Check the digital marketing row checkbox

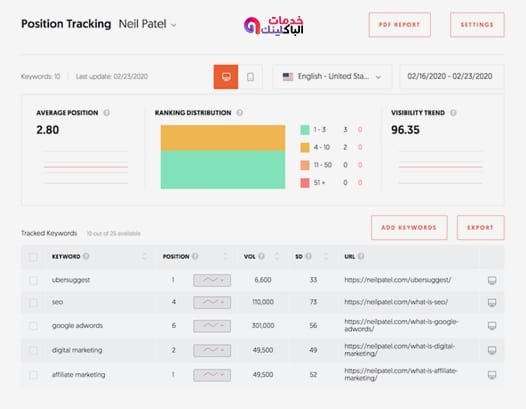33,351
